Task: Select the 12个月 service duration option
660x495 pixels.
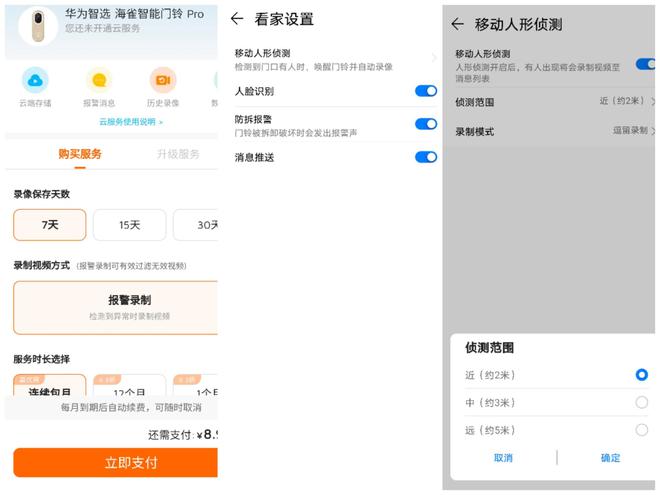Action: pos(129,385)
